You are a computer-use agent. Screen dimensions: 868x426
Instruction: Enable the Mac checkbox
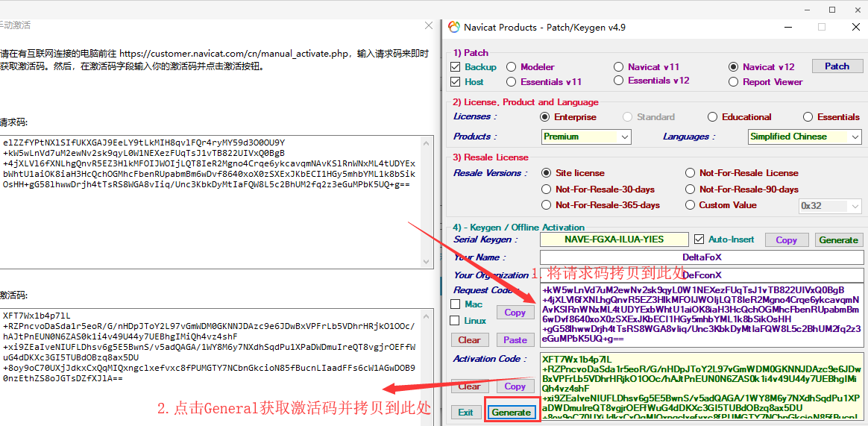coord(456,304)
